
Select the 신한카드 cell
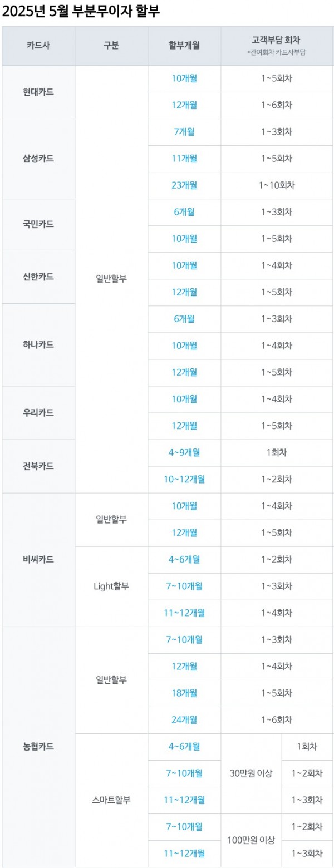pos(38,277)
